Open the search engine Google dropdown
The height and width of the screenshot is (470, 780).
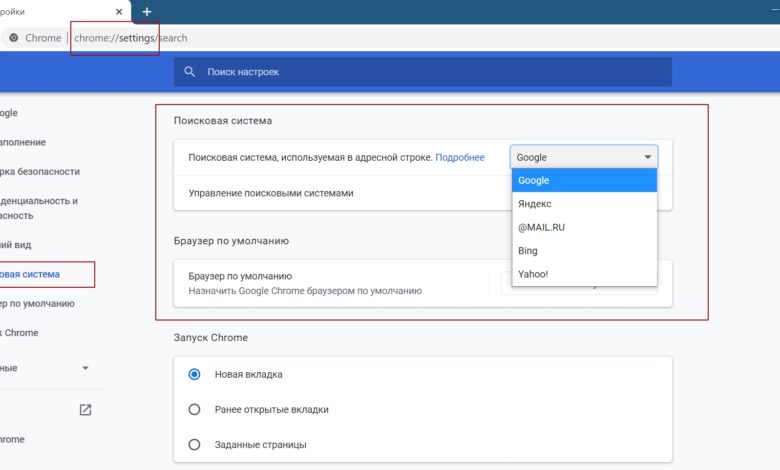pos(584,157)
